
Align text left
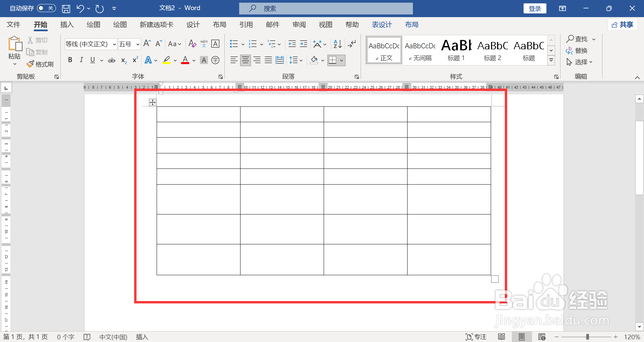234,60
